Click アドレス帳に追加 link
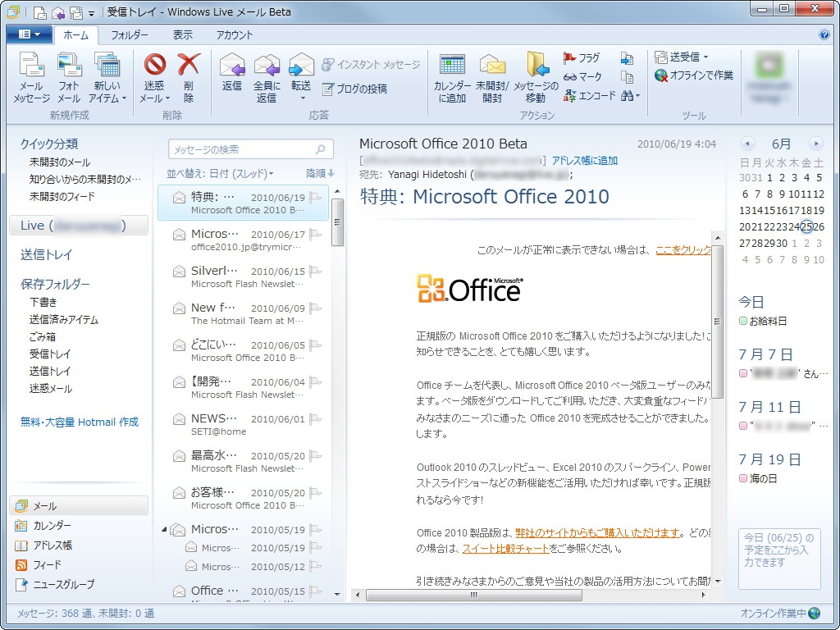This screenshot has width=840, height=630. click(x=584, y=161)
